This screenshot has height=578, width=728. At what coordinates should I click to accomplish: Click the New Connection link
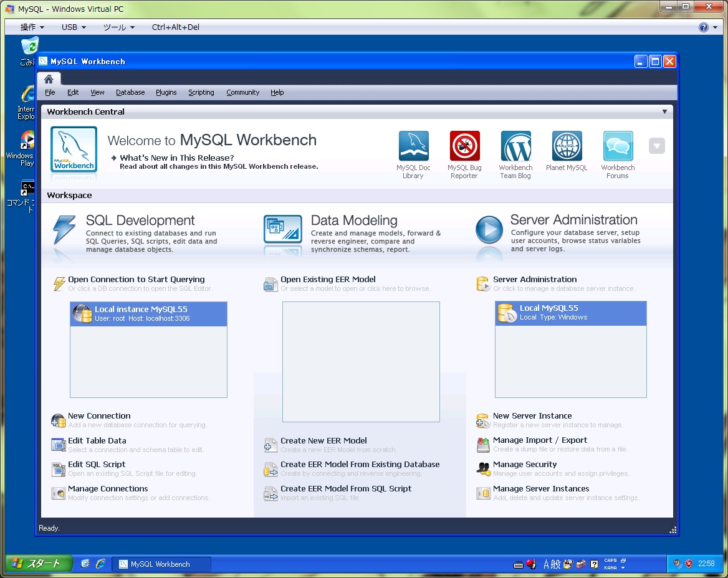[99, 415]
